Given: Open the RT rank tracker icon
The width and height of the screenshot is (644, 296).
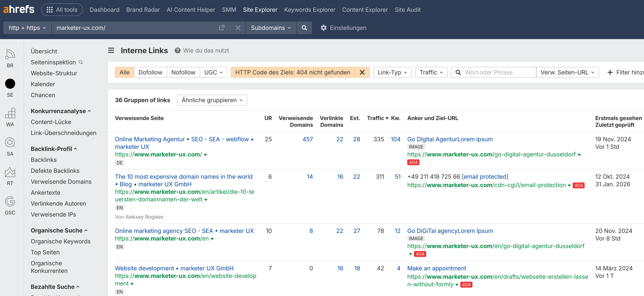Looking at the screenshot, I should pyautogui.click(x=10, y=172).
